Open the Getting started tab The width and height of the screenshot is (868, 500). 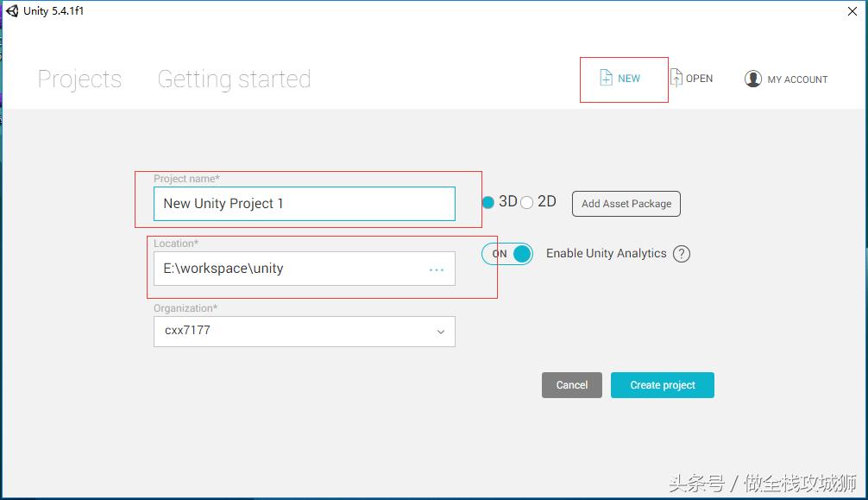pos(233,79)
